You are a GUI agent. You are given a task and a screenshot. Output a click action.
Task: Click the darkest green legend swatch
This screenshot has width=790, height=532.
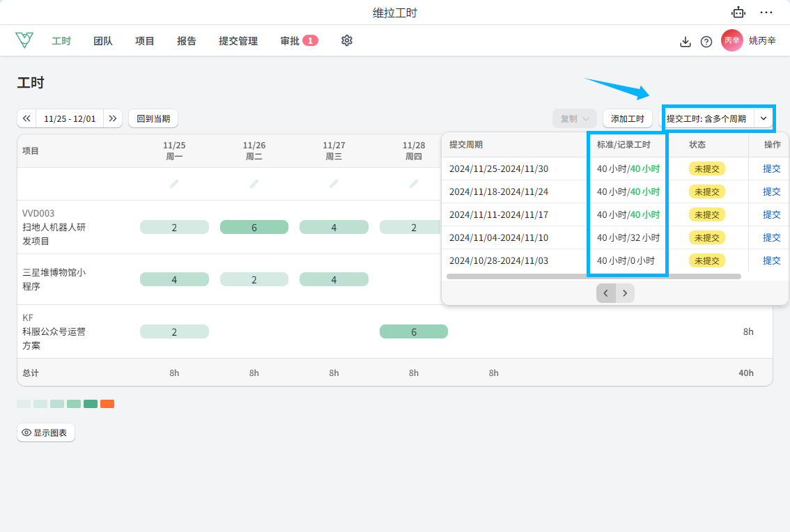pos(91,404)
